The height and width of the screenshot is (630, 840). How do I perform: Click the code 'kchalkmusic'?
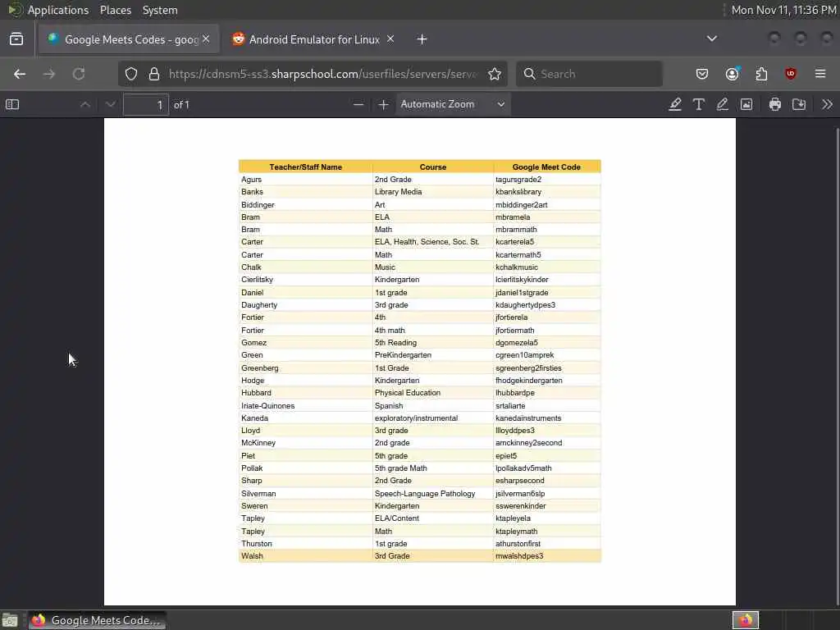pyautogui.click(x=517, y=267)
